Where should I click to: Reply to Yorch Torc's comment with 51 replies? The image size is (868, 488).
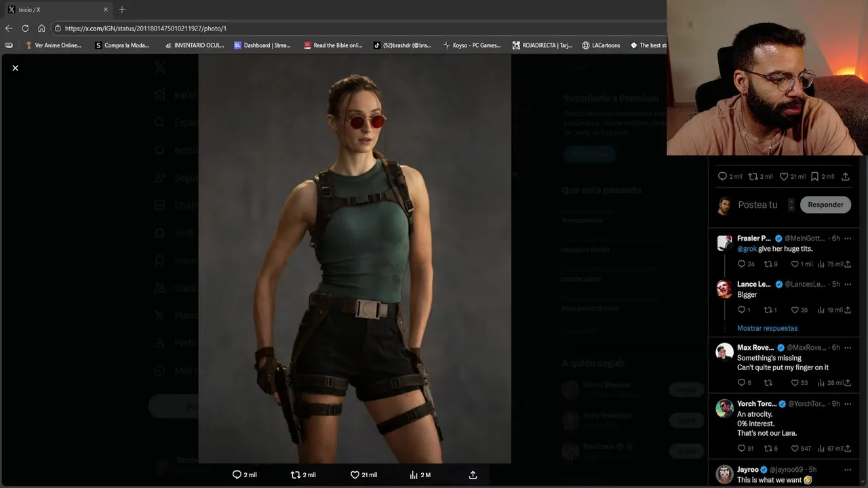click(x=741, y=449)
